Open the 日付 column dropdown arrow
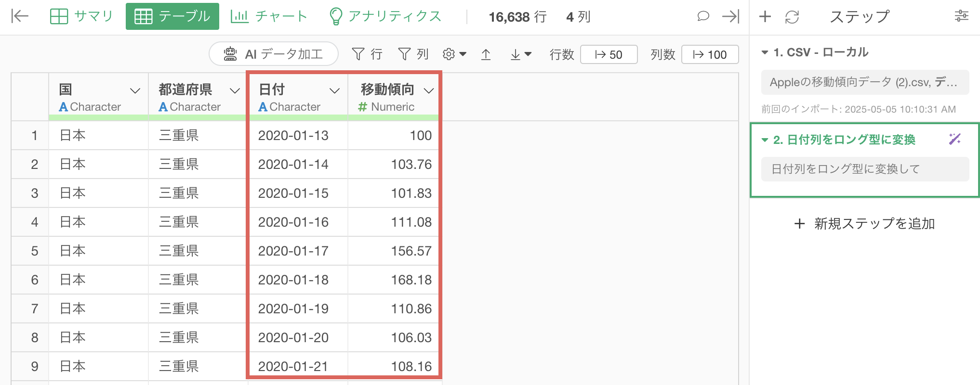 pos(334,90)
